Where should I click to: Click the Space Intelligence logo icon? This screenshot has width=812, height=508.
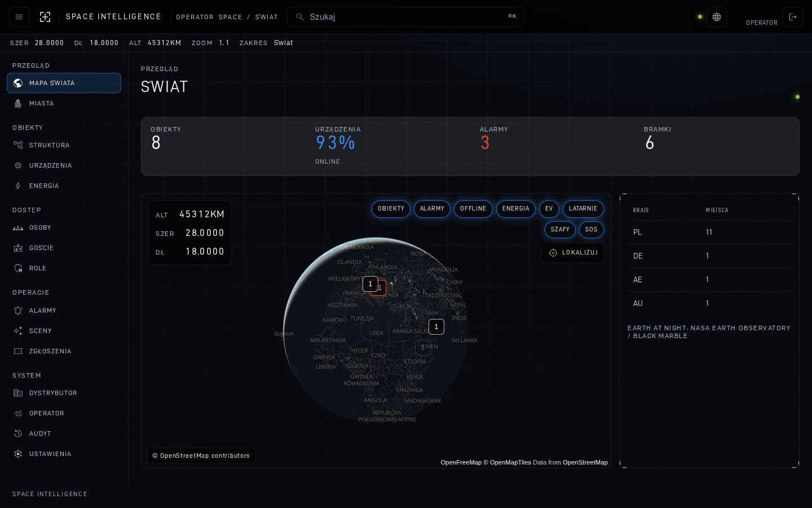(x=45, y=17)
